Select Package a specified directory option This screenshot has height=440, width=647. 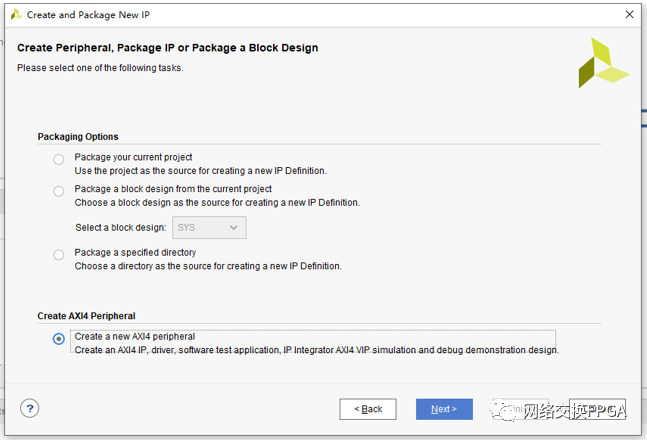click(59, 255)
